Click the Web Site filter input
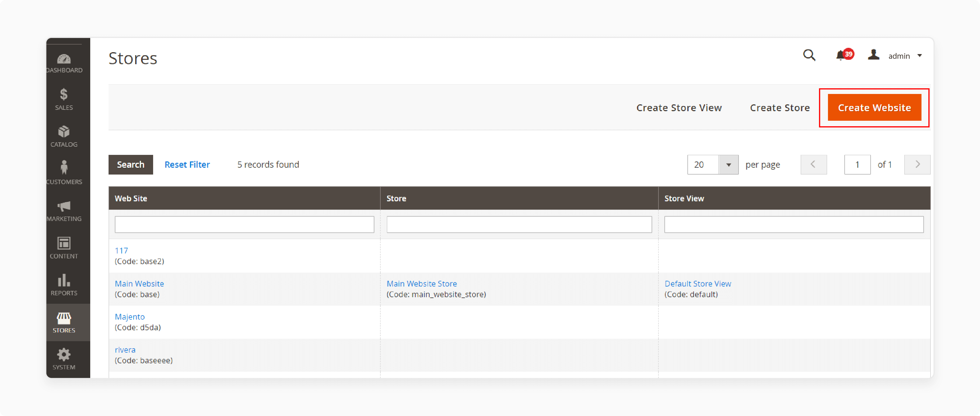Viewport: 980px width, 416px height. pos(244,225)
